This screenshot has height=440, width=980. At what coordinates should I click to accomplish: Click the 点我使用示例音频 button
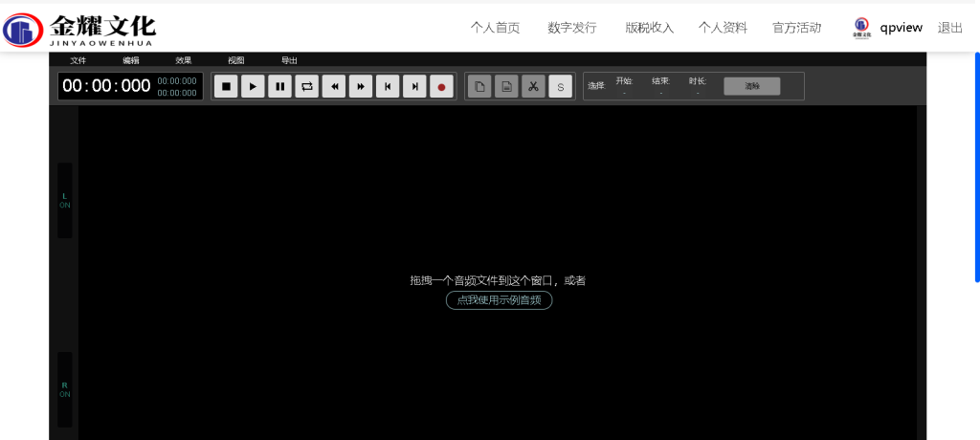499,299
